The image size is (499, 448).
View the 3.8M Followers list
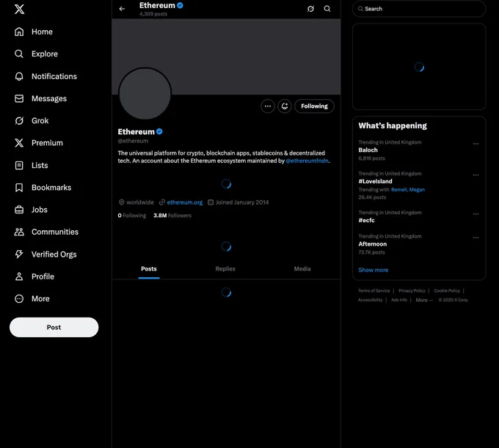[172, 216]
